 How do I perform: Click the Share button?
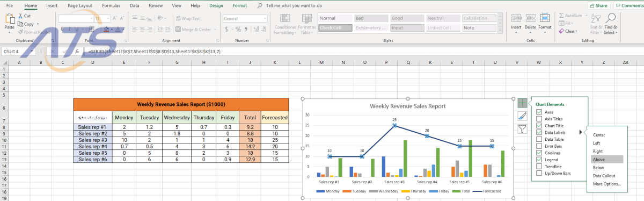598,5
